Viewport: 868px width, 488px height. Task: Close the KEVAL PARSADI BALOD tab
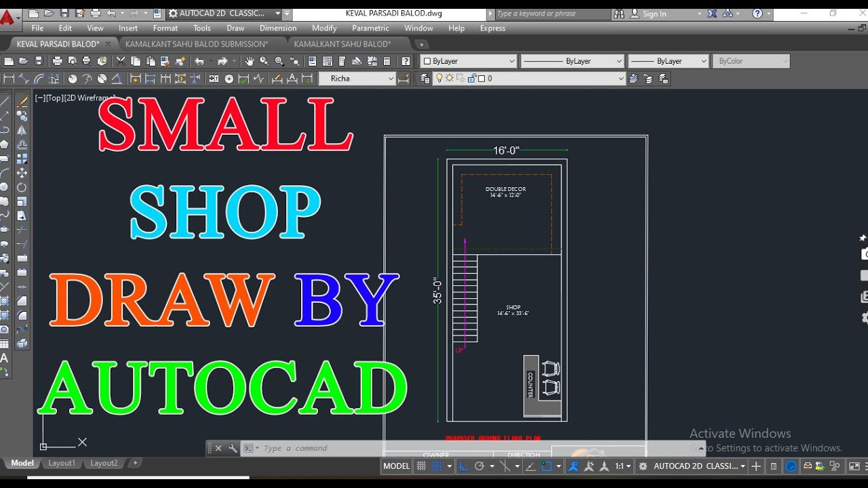[108, 44]
